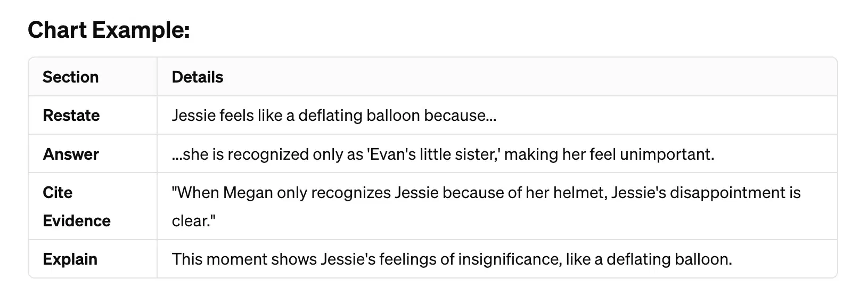Click the 'Answer' row label
This screenshot has height=295, width=868.
(x=70, y=154)
